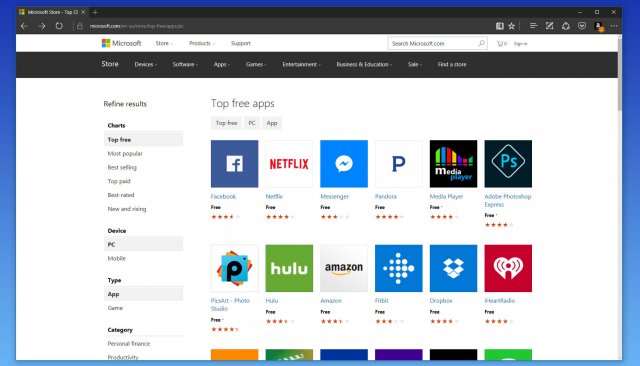This screenshot has width=640, height=366.
Task: Click the search magnifier icon
Action: point(481,43)
